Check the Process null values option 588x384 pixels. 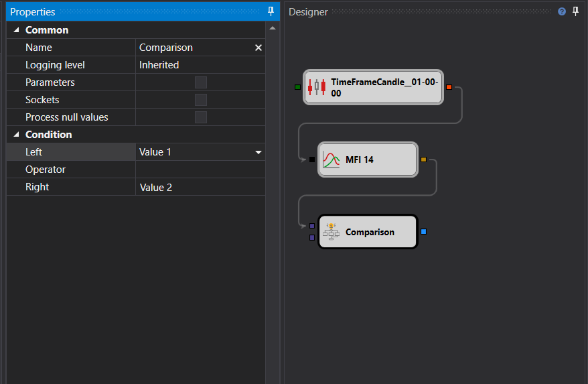(x=200, y=117)
